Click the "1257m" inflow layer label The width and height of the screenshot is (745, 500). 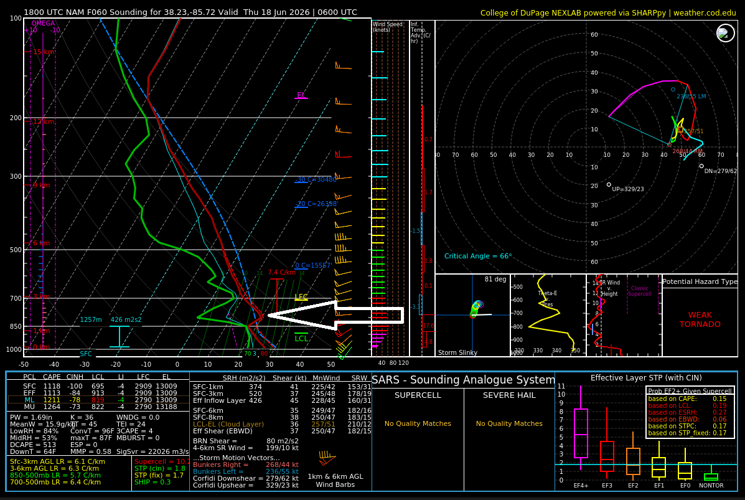91,319
